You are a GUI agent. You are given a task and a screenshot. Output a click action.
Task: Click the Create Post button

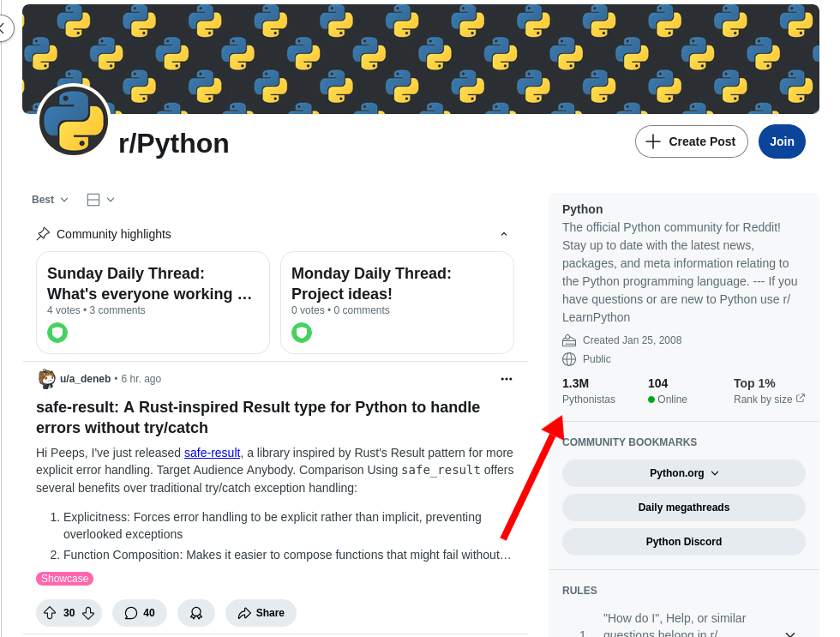(691, 141)
